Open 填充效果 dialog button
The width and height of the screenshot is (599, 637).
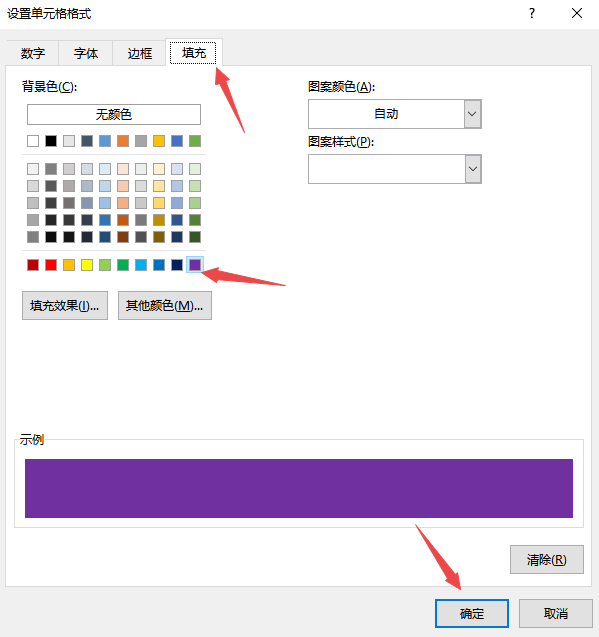pos(65,306)
